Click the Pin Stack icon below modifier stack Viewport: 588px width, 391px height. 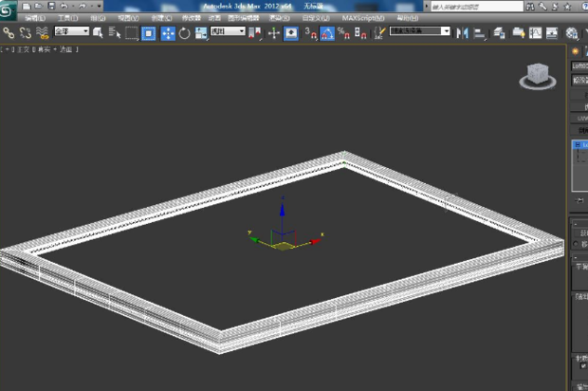coord(579,200)
